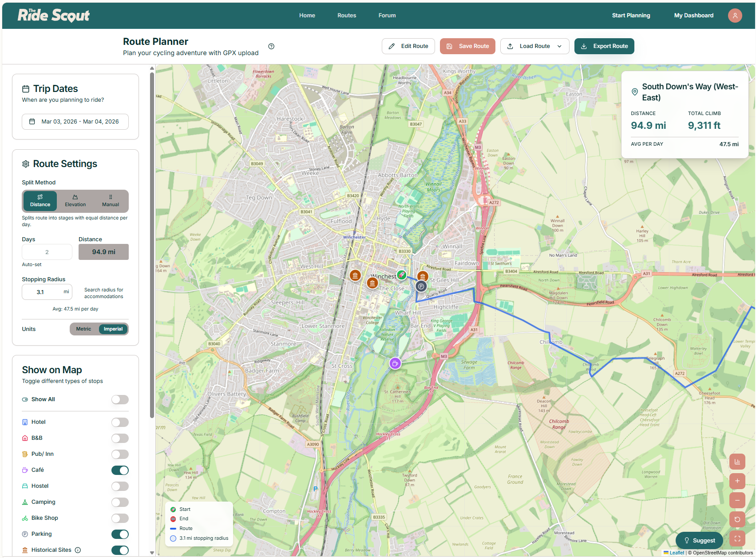Disable the Parking toggle
The image size is (756, 558).
point(120,534)
